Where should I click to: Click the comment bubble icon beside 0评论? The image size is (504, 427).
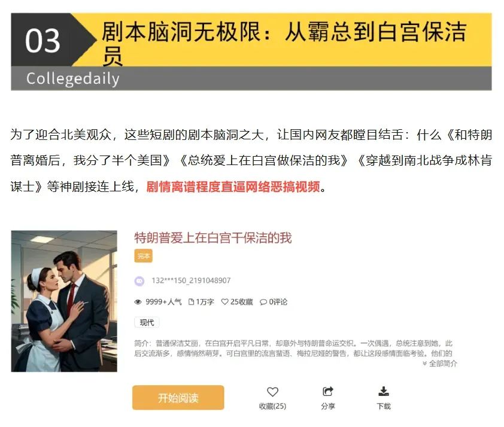(263, 302)
